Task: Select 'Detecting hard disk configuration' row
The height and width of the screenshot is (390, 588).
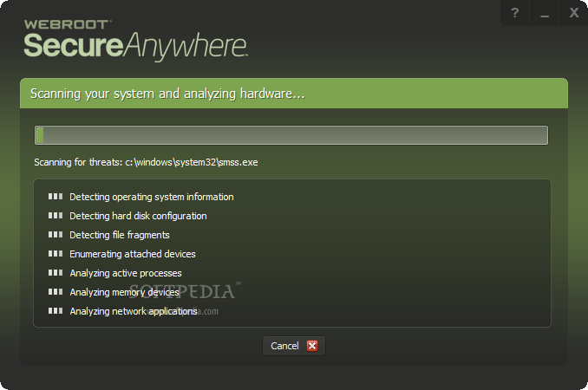Action: pos(127,216)
